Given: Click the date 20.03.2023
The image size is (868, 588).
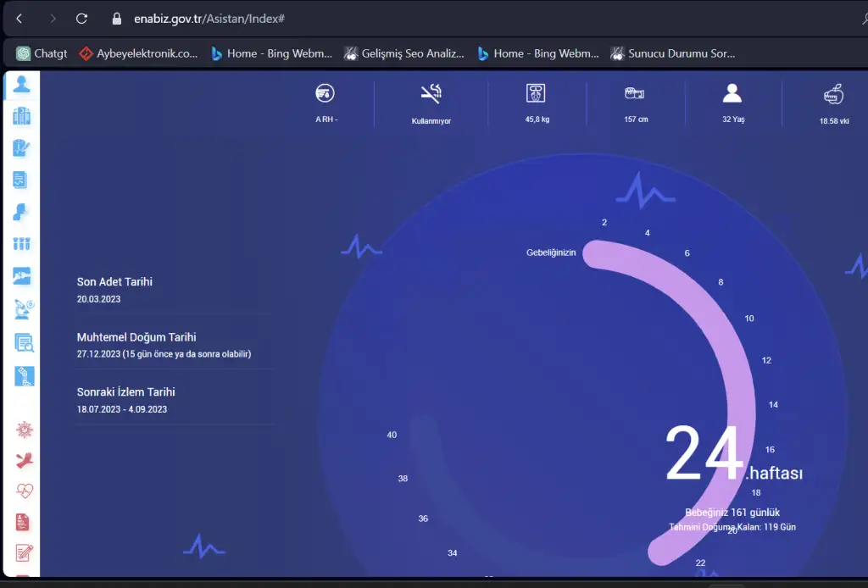Looking at the screenshot, I should (x=98, y=299).
